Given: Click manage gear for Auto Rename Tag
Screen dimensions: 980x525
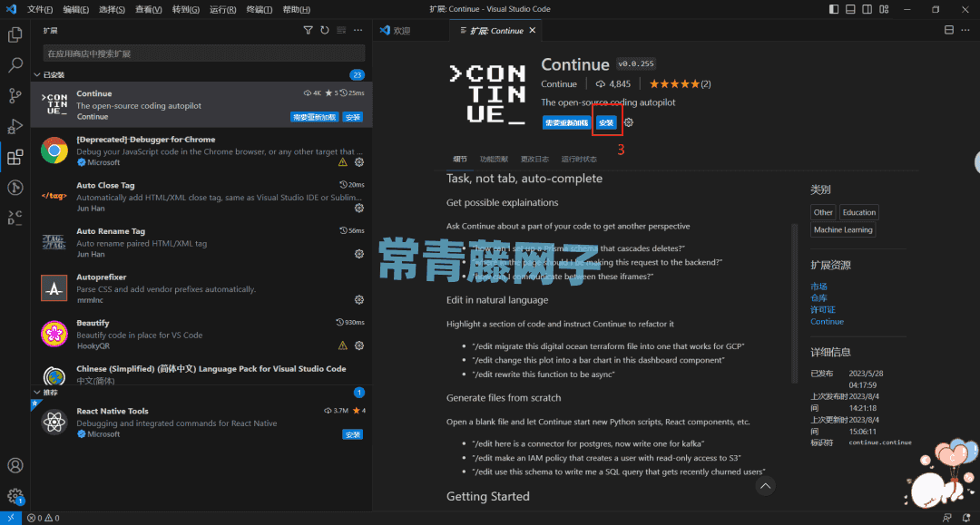Looking at the screenshot, I should click(x=359, y=254).
